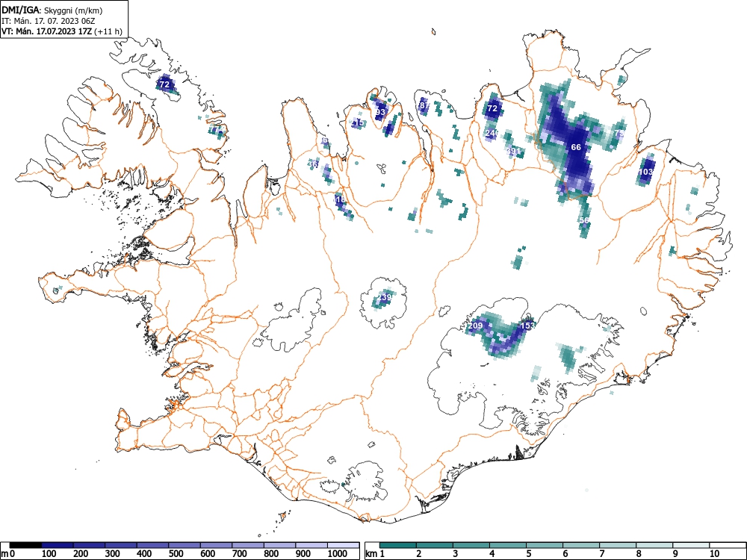Click the white swatch between km 9 and 10
The width and height of the screenshot is (747, 560).
coord(691,545)
